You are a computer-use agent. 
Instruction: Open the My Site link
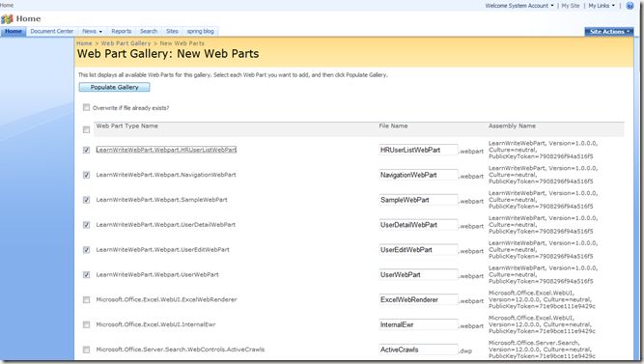[x=571, y=6]
